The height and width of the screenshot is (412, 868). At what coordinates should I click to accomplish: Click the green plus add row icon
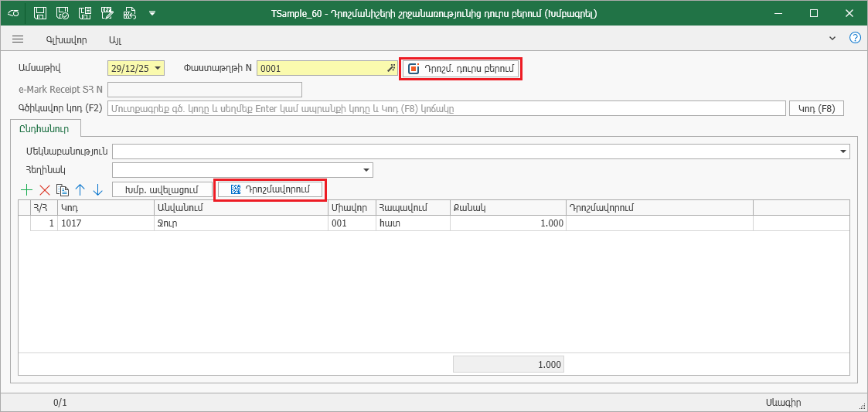[x=26, y=189]
